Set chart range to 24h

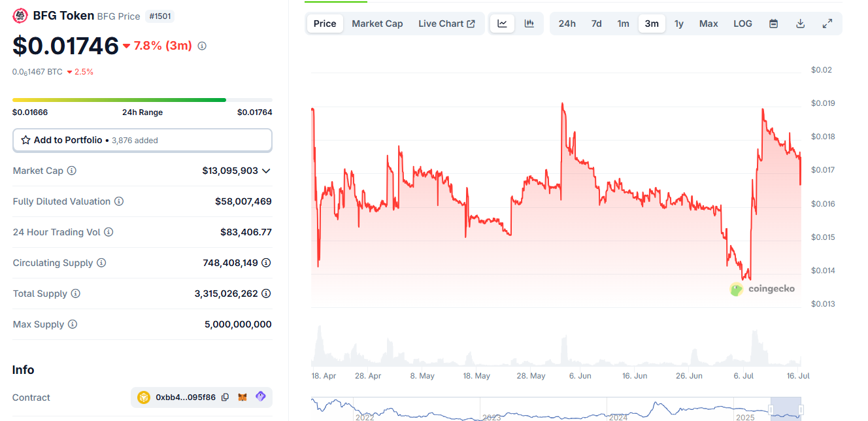point(567,24)
